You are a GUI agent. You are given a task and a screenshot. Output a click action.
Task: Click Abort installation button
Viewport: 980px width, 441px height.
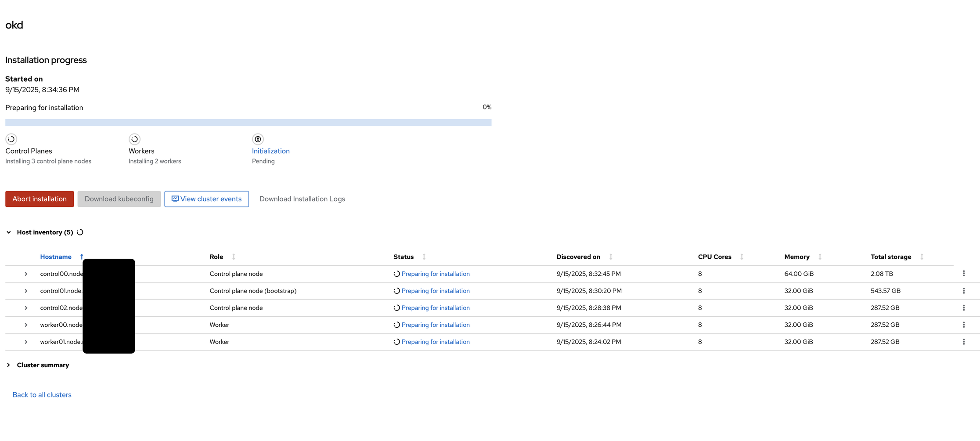(40, 199)
